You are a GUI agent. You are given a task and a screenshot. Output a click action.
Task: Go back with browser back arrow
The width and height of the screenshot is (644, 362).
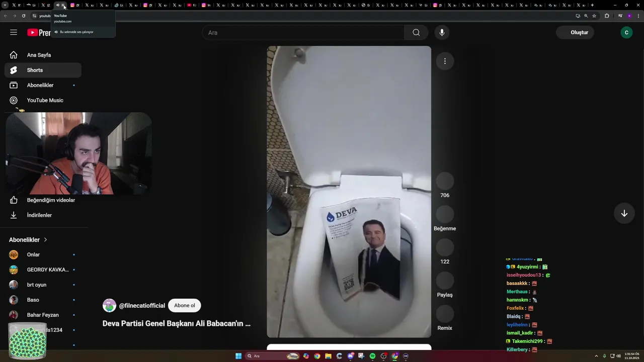6,16
